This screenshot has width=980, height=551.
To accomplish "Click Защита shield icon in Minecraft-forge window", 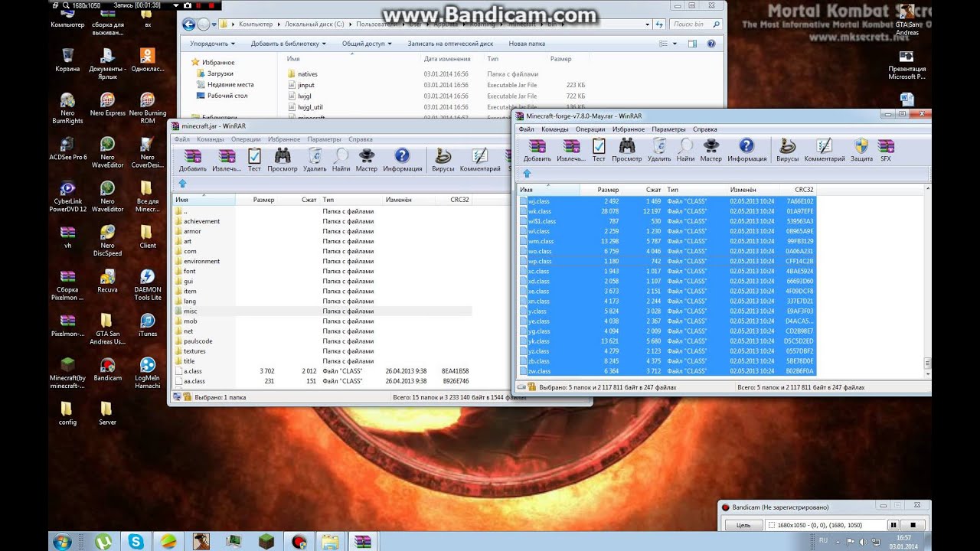I will click(861, 149).
